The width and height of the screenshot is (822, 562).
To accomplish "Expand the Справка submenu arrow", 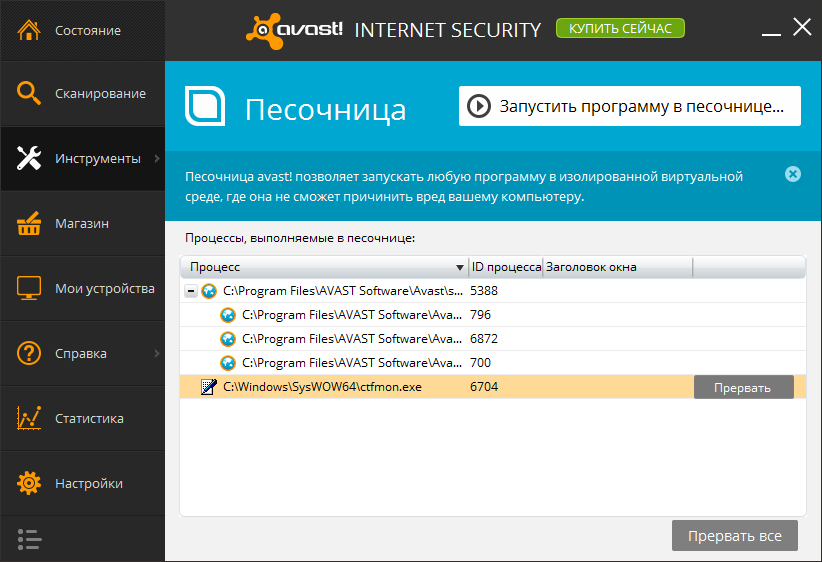I will pos(157,353).
